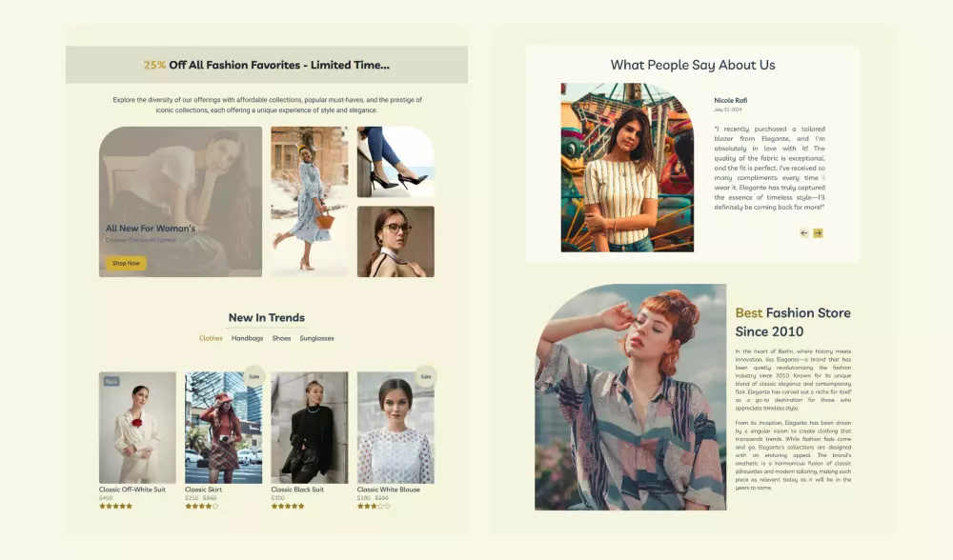This screenshot has width=953, height=560.
Task: Click the red-haired woman store photo
Action: click(630, 397)
